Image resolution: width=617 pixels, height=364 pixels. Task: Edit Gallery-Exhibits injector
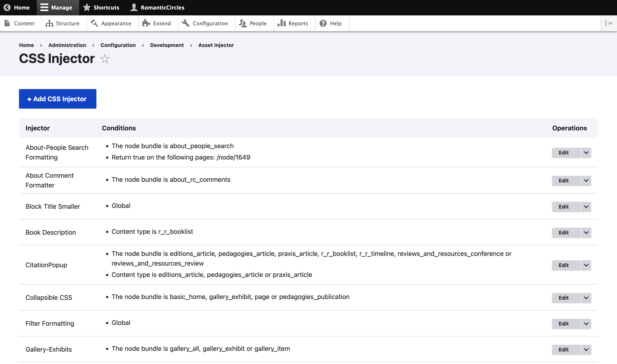566,350
